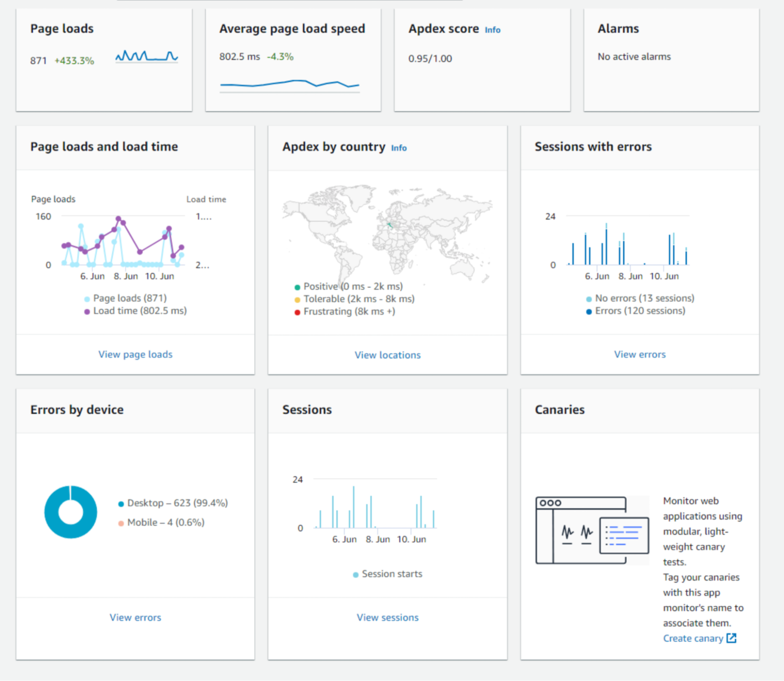Click View errors under Sessions with errors
Image resolution: width=784 pixels, height=681 pixels.
(640, 354)
